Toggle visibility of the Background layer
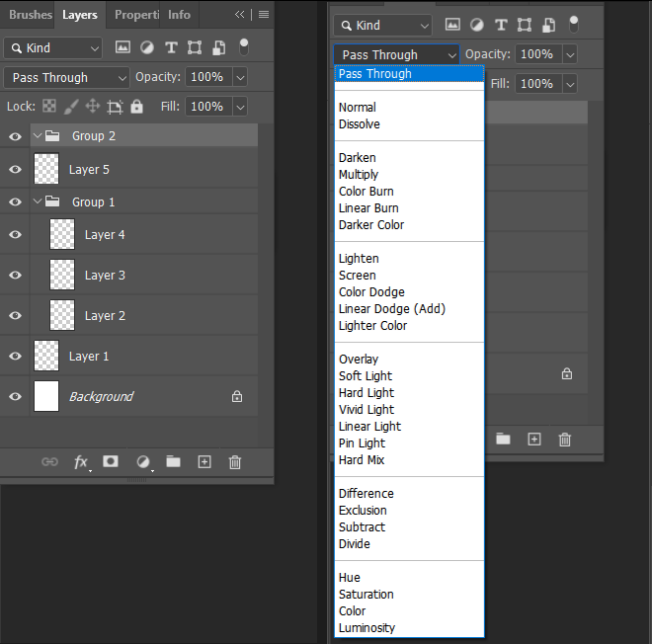The image size is (652, 644). [15, 396]
